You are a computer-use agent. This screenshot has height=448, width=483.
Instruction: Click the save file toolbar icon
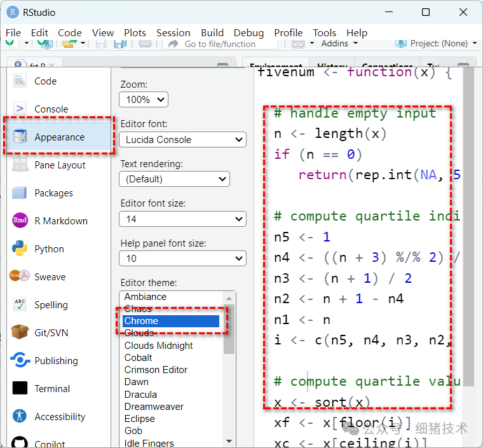click(x=100, y=44)
